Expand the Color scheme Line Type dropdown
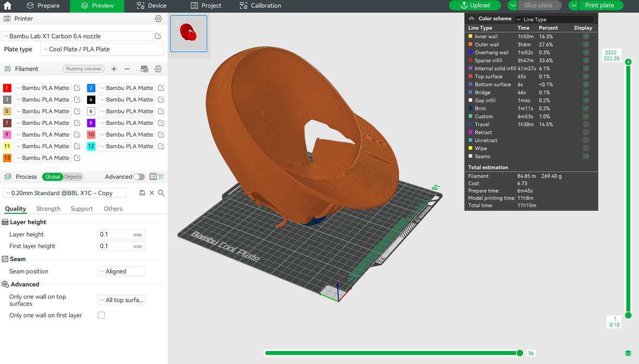The height and width of the screenshot is (364, 639). (555, 19)
